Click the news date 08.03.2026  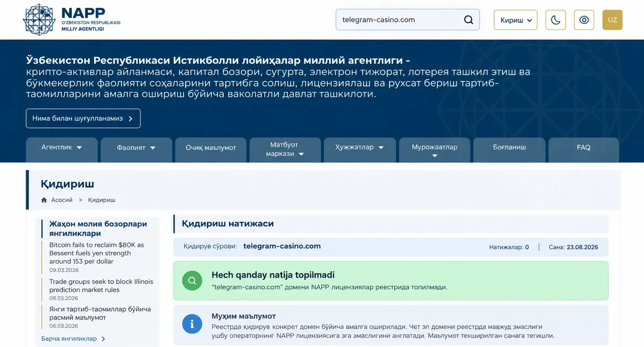64,298
